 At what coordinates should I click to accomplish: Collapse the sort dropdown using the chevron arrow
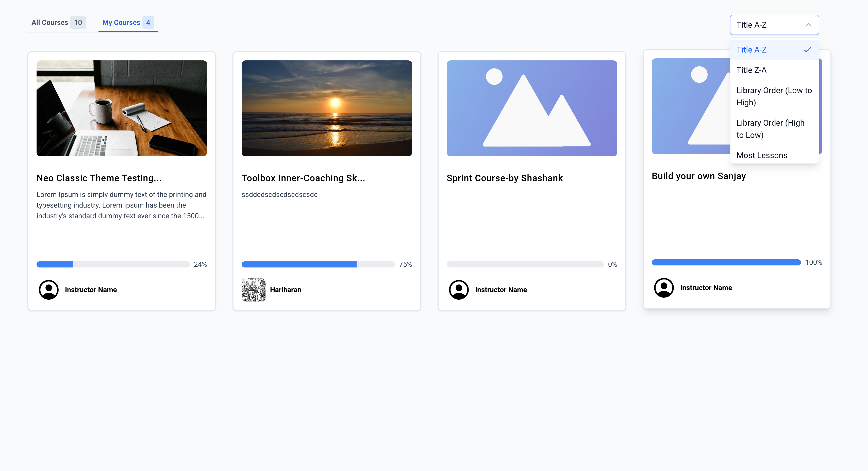(x=808, y=25)
